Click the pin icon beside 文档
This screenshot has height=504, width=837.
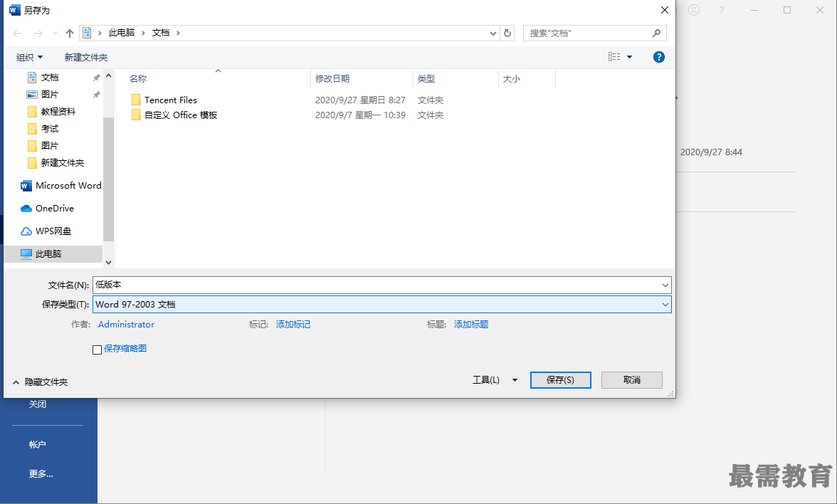(x=96, y=78)
